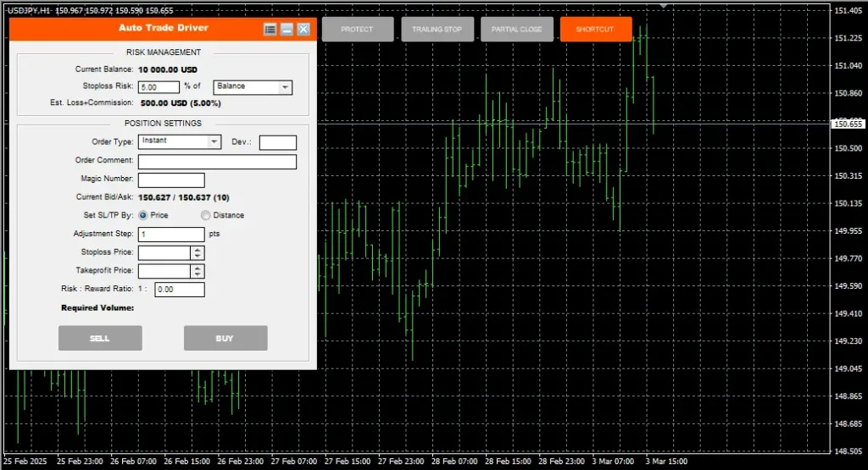Hit the SELL button
868x470 pixels.
click(100, 338)
